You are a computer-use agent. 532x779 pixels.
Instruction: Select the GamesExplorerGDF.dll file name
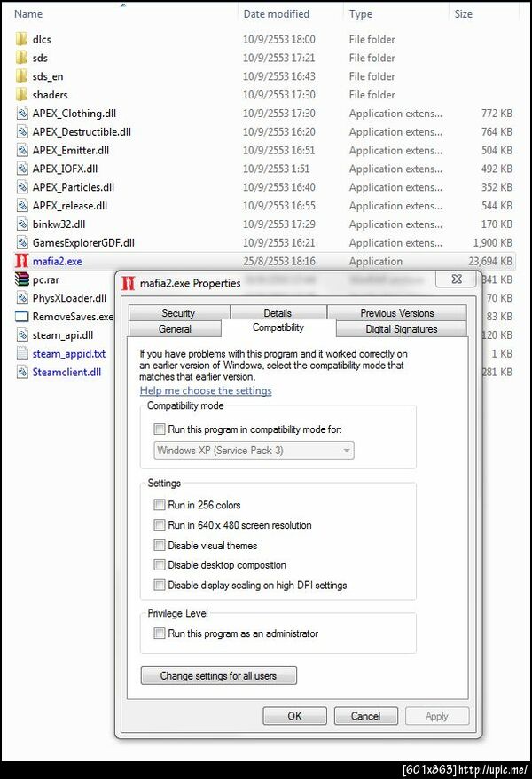pos(83,242)
